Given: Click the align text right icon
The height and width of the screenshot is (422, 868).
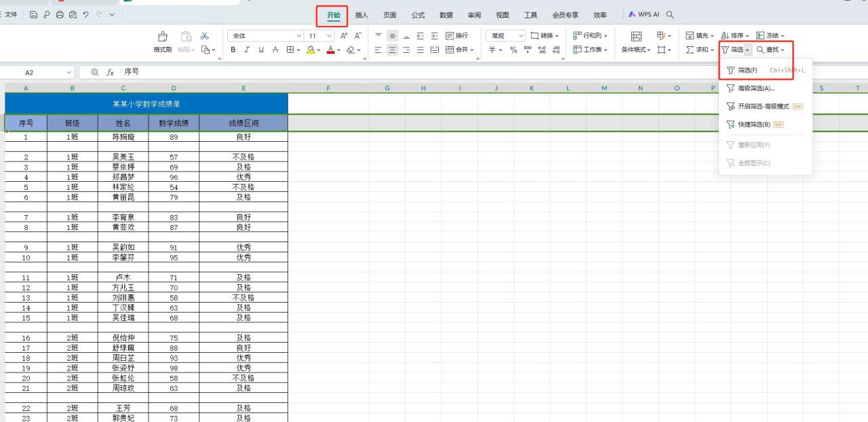Looking at the screenshot, I should 406,50.
